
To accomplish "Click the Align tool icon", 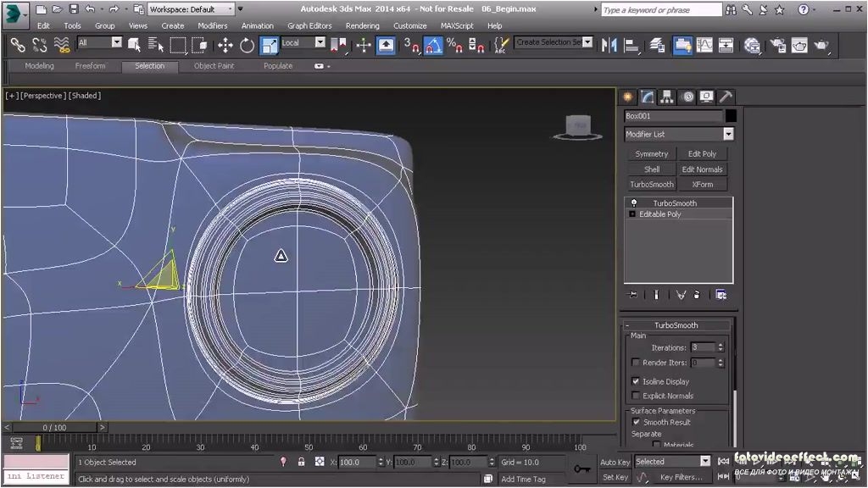I will tap(631, 46).
